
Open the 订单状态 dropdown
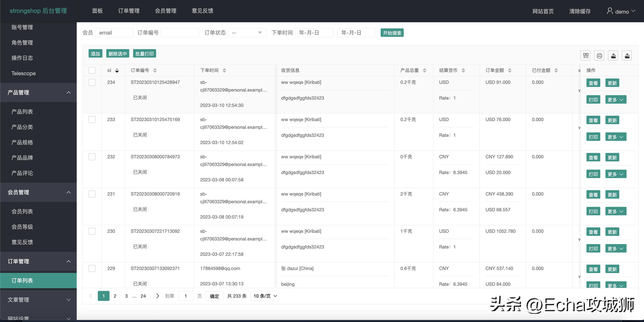click(247, 33)
